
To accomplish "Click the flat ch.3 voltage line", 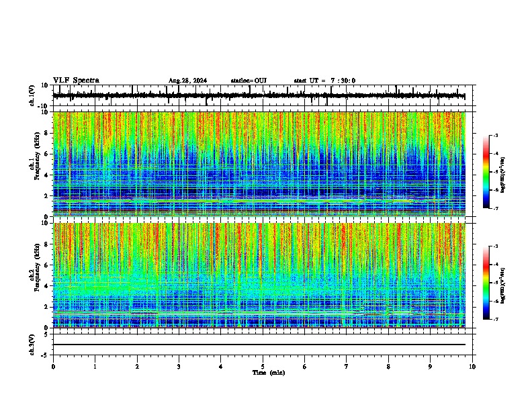I will click(259, 345).
